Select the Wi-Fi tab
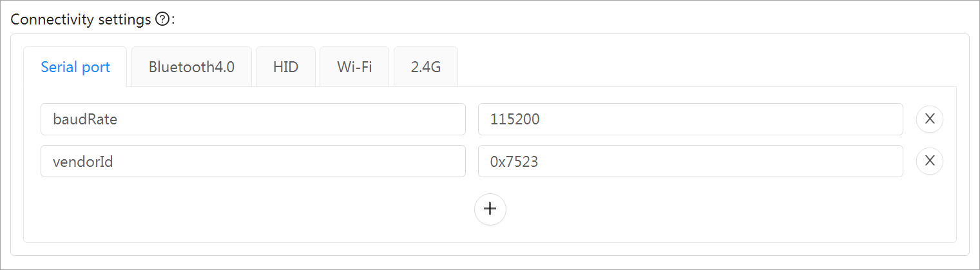 tap(354, 66)
